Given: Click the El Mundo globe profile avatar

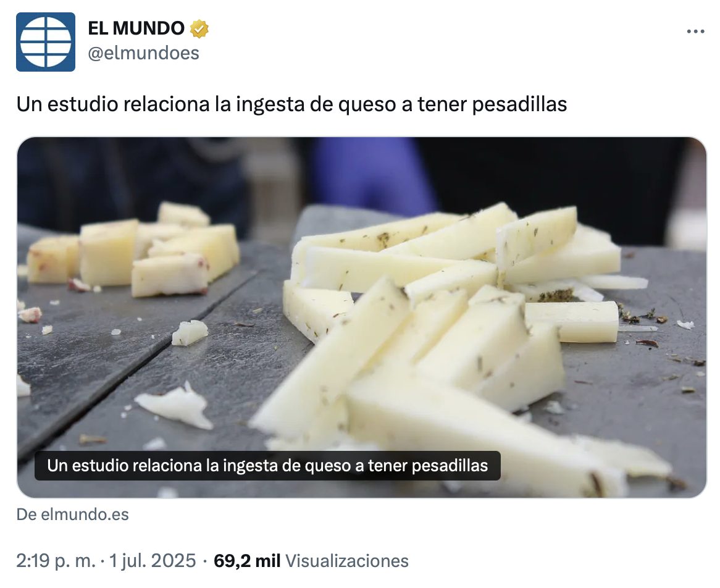Looking at the screenshot, I should pyautogui.click(x=46, y=42).
